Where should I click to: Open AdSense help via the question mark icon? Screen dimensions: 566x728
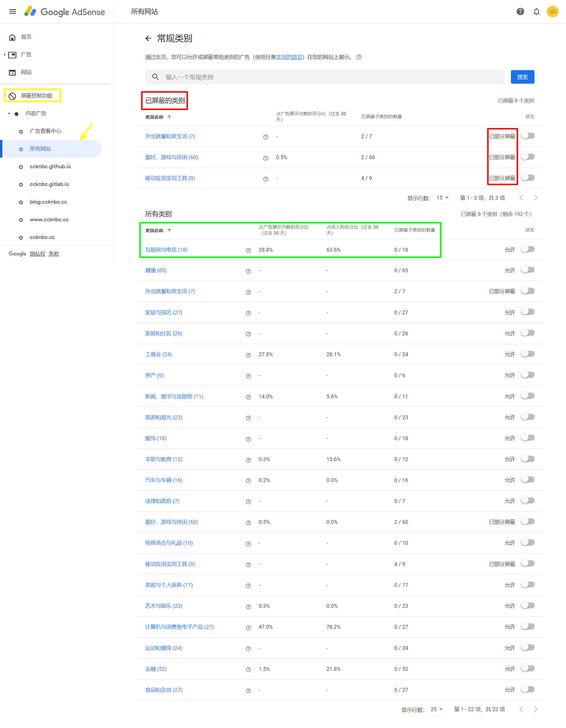point(520,11)
